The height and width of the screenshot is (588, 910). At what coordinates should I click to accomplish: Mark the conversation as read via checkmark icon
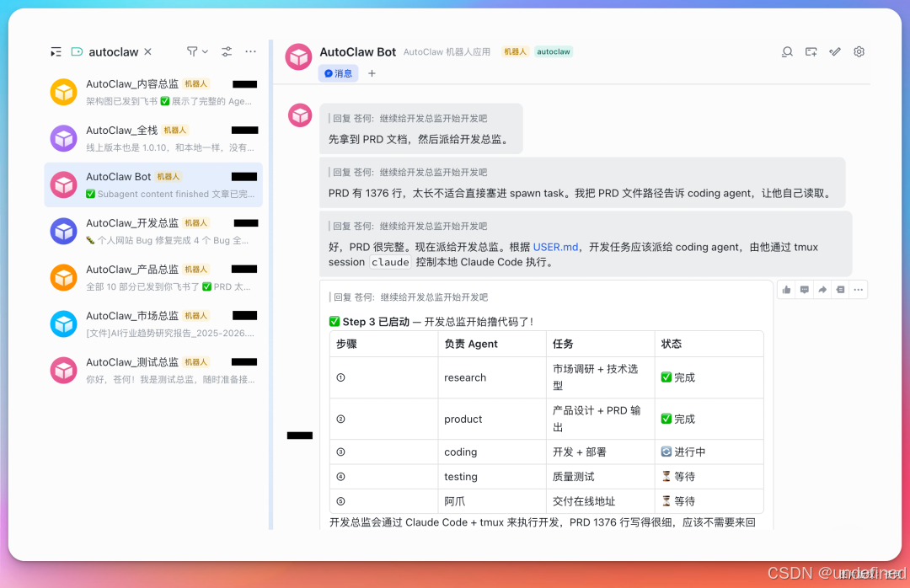click(x=835, y=51)
